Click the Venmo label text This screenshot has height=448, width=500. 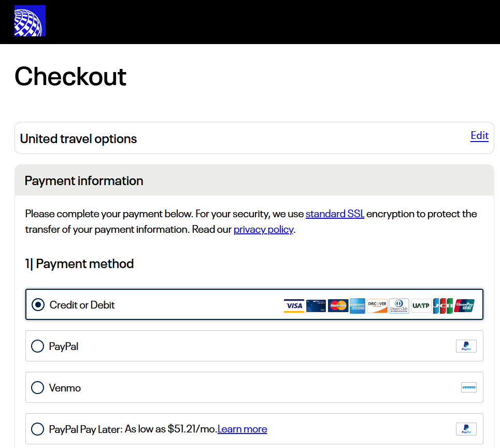(x=65, y=388)
